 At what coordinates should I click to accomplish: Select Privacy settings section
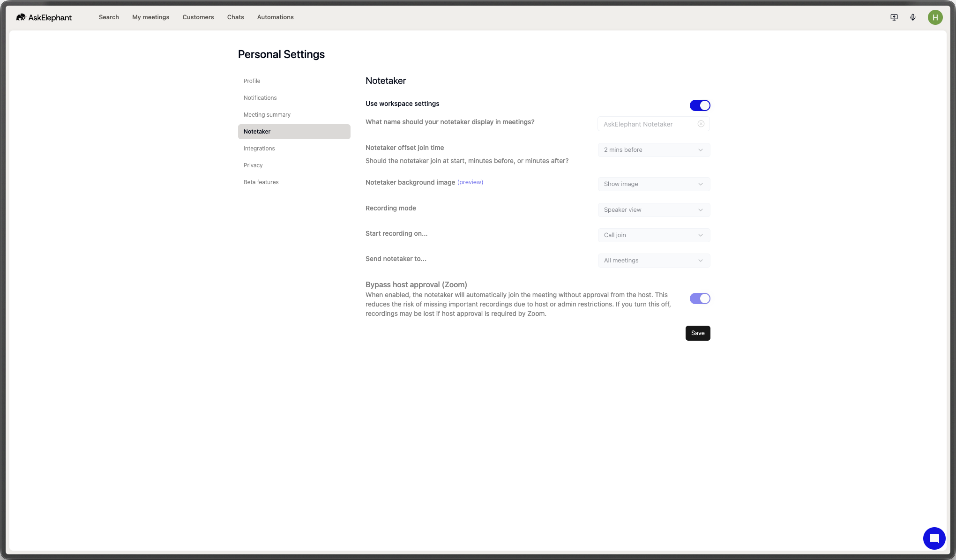tap(294, 165)
